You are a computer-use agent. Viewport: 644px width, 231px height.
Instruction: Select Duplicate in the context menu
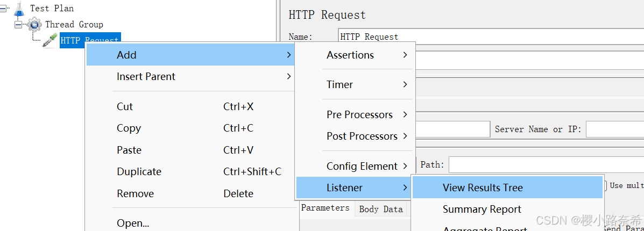[139, 171]
